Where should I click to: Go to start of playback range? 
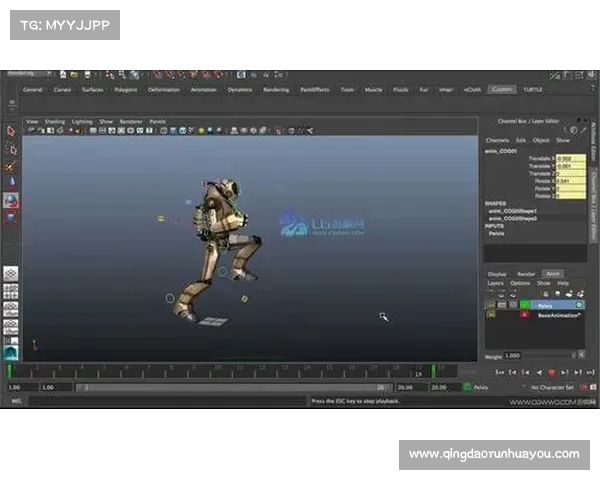click(499, 372)
